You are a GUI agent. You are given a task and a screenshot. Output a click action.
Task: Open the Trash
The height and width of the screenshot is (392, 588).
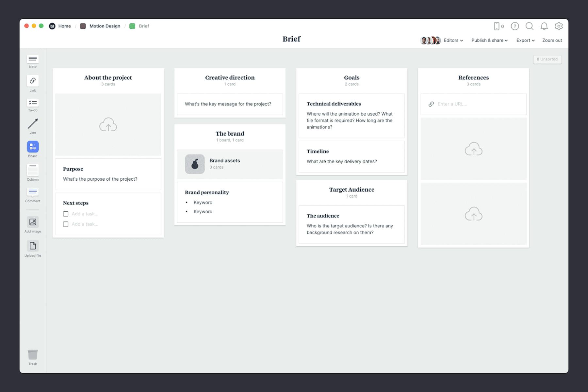tap(32, 355)
